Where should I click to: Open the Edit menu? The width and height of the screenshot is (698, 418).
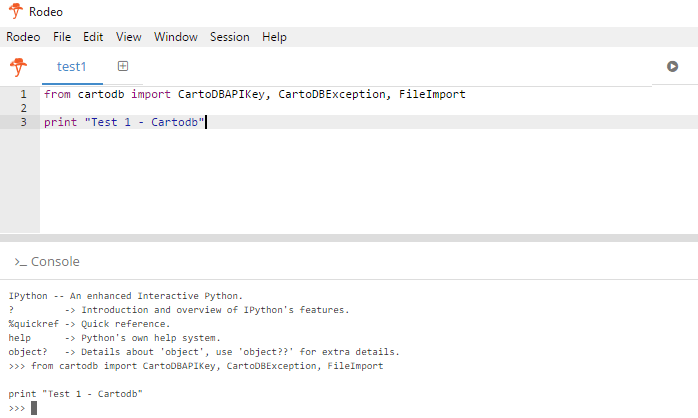(93, 37)
